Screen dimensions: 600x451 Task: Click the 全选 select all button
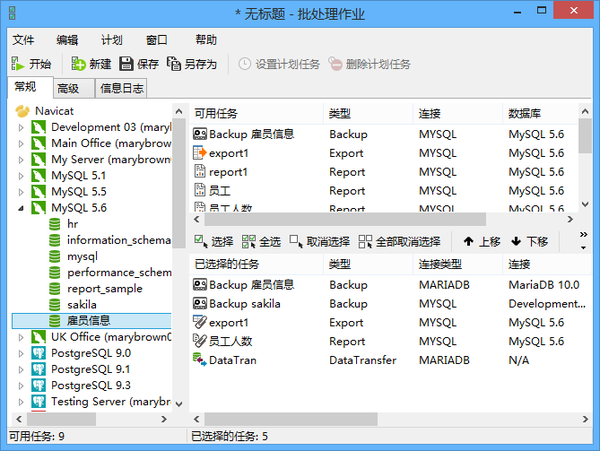[261, 241]
